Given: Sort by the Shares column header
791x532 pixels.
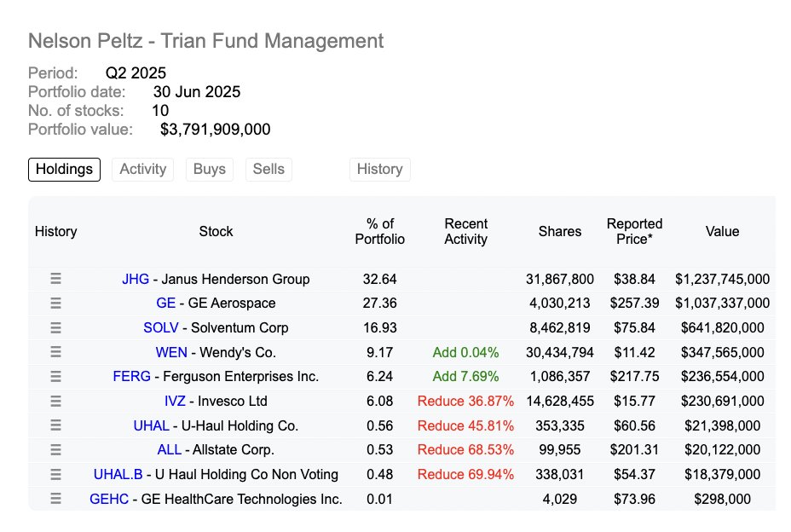Looking at the screenshot, I should point(560,231).
